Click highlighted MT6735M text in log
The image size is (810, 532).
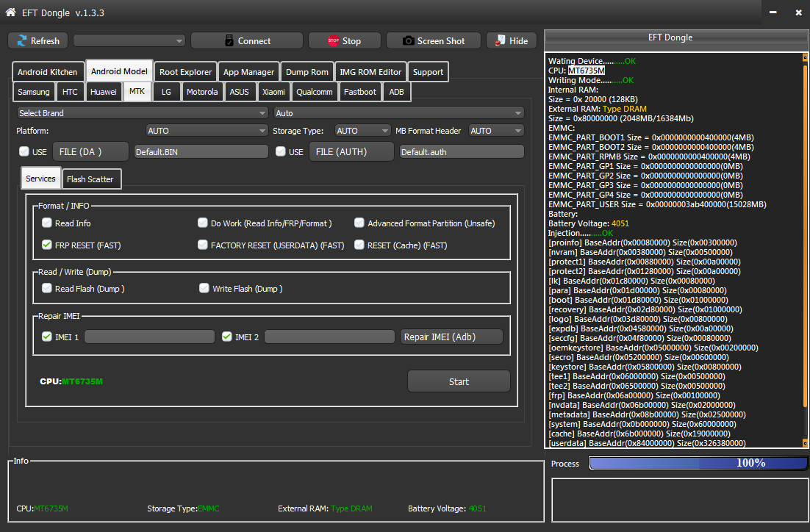pos(587,71)
